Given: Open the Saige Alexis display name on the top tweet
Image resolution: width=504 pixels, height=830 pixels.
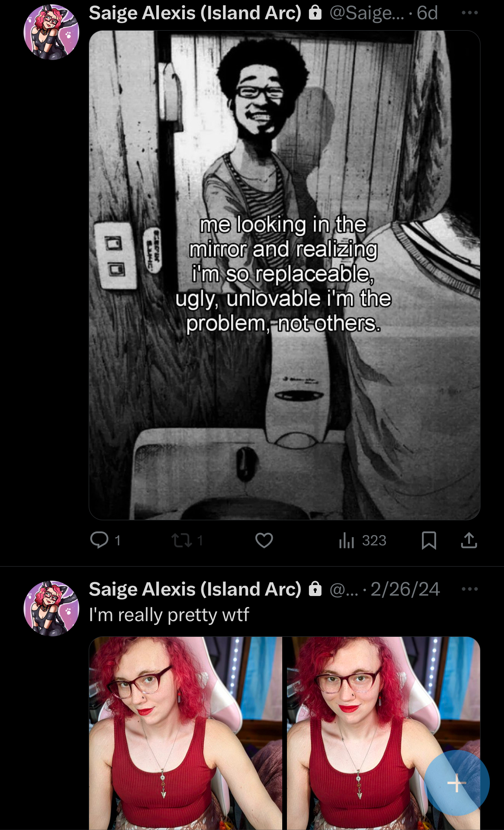Looking at the screenshot, I should coord(195,13).
